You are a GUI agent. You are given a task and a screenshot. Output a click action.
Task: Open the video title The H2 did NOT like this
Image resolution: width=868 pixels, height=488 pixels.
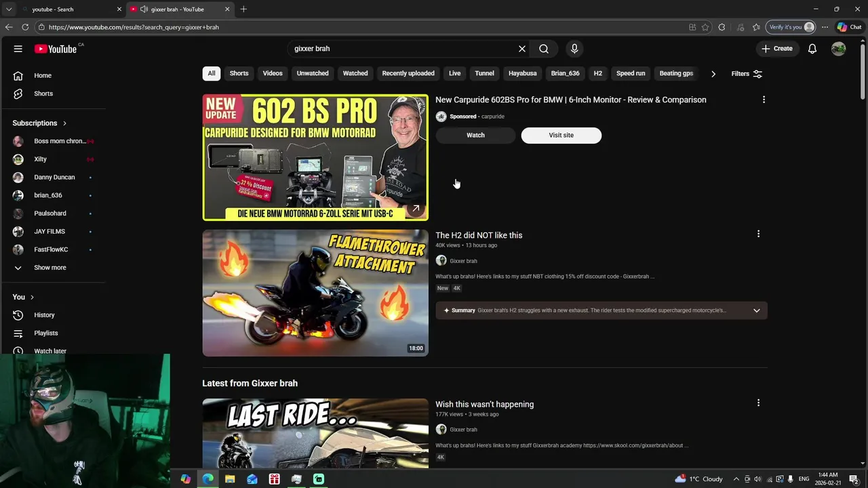(479, 235)
